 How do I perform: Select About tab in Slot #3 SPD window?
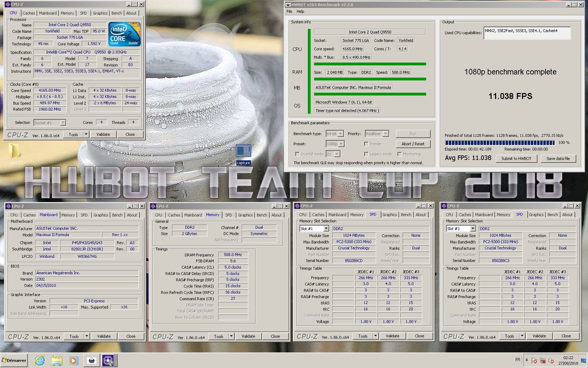(567, 215)
